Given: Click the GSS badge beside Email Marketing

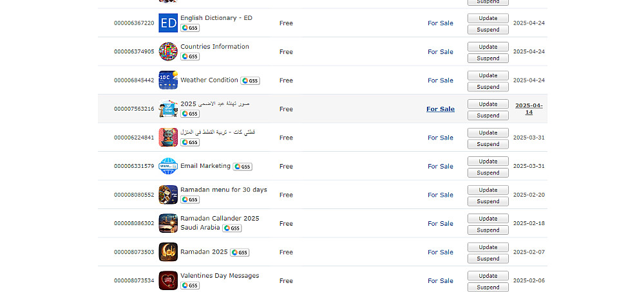Looking at the screenshot, I should coord(242,167).
